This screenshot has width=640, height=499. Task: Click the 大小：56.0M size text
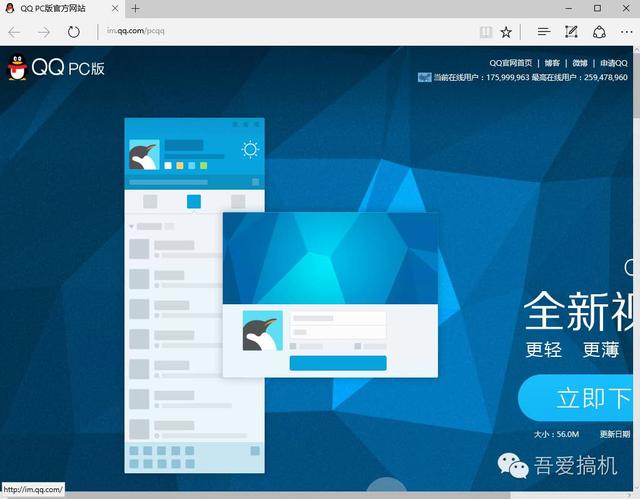pyautogui.click(x=556, y=434)
